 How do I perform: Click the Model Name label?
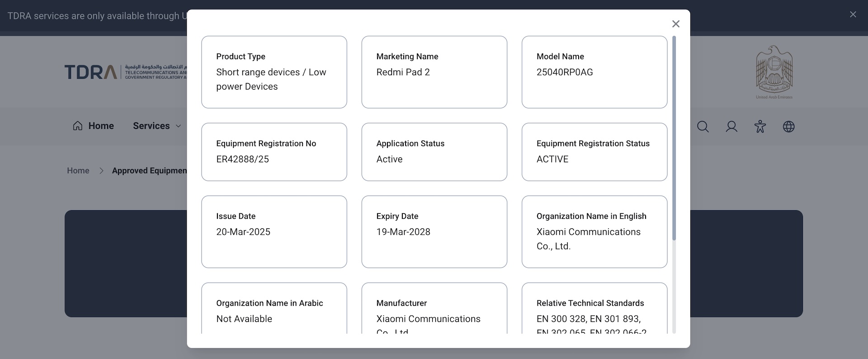[x=560, y=57]
